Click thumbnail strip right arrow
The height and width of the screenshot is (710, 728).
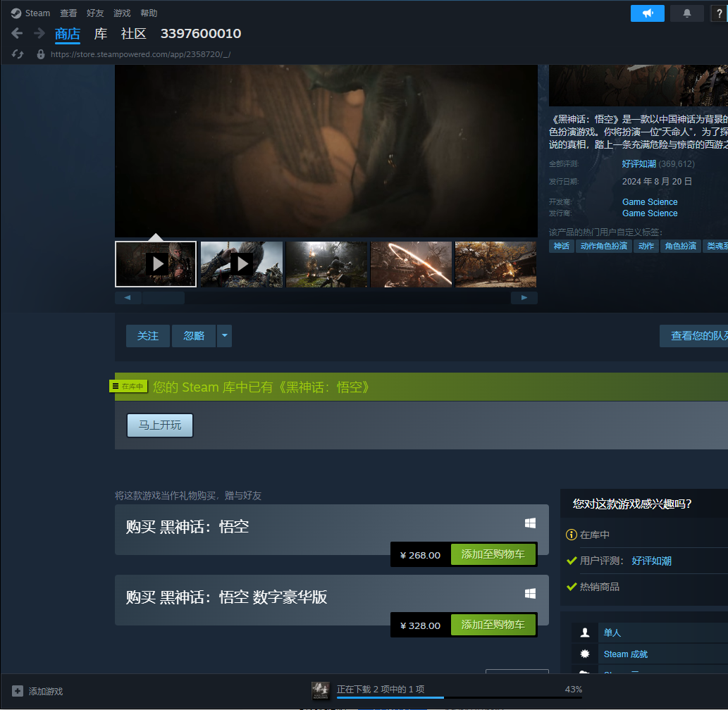coord(524,297)
